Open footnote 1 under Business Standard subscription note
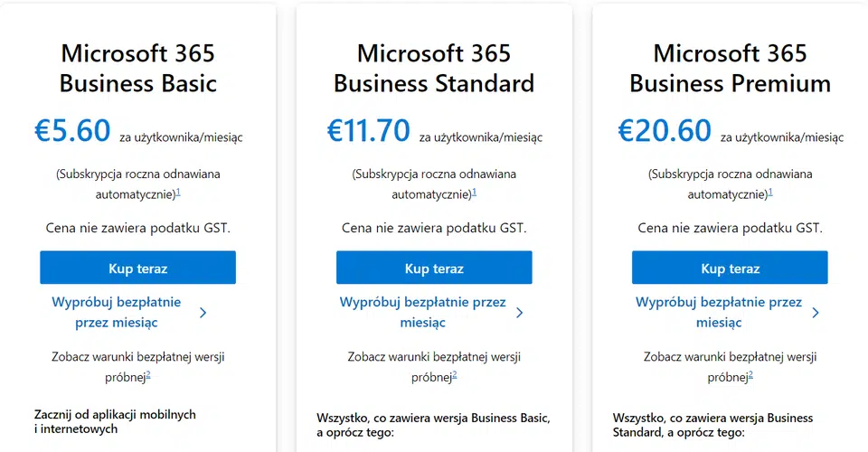This screenshot has width=868, height=452. coord(475,193)
